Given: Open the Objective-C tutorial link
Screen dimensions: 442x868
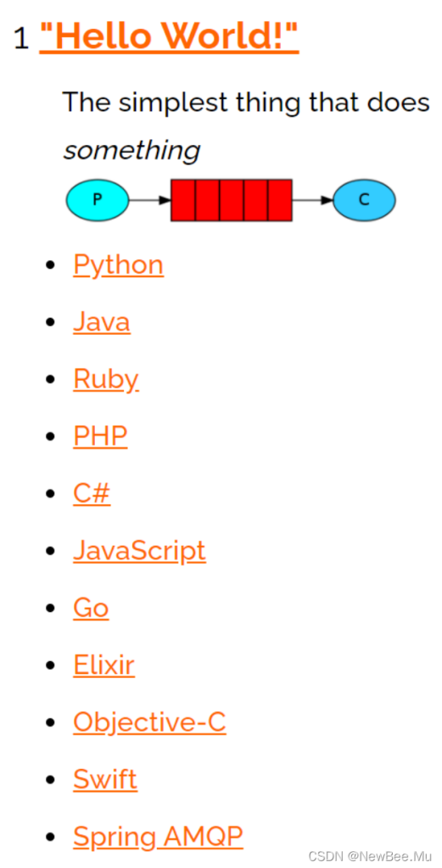Looking at the screenshot, I should click(x=149, y=722).
